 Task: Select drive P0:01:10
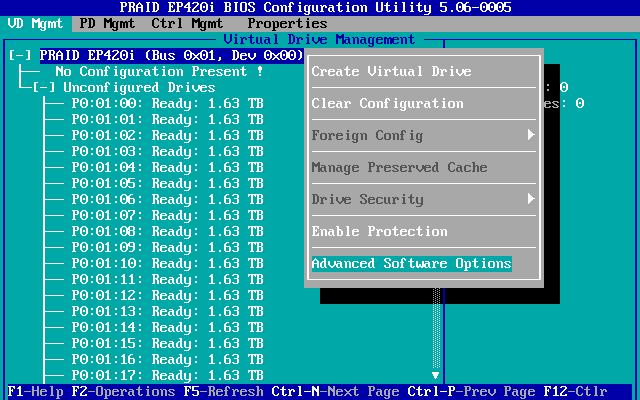coord(167,264)
